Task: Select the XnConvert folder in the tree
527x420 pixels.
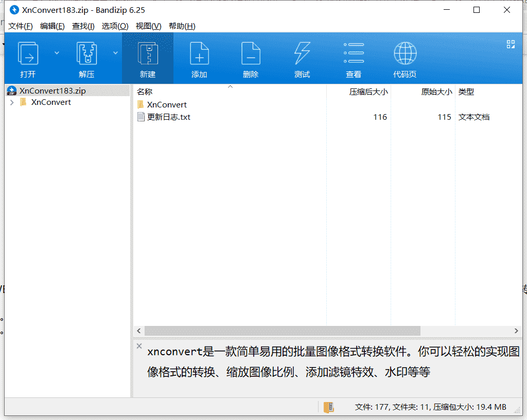Action: click(x=51, y=102)
